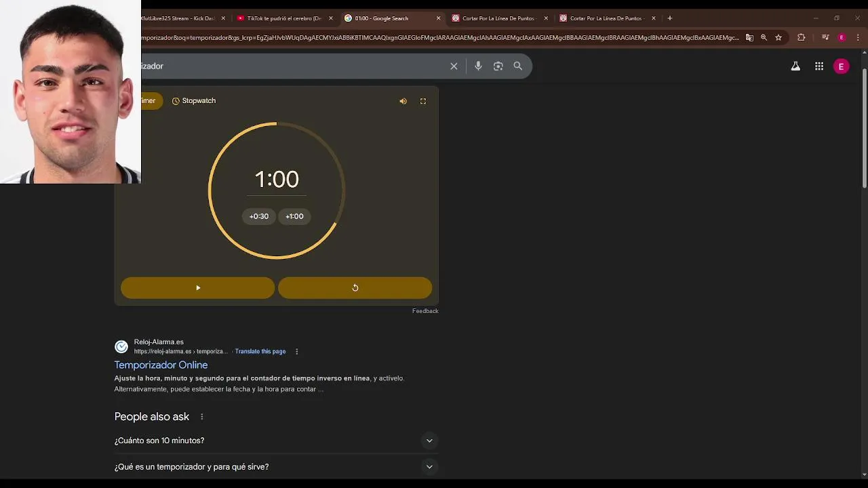Open search by image (Lens) icon
The height and width of the screenshot is (488, 868).
click(x=498, y=66)
